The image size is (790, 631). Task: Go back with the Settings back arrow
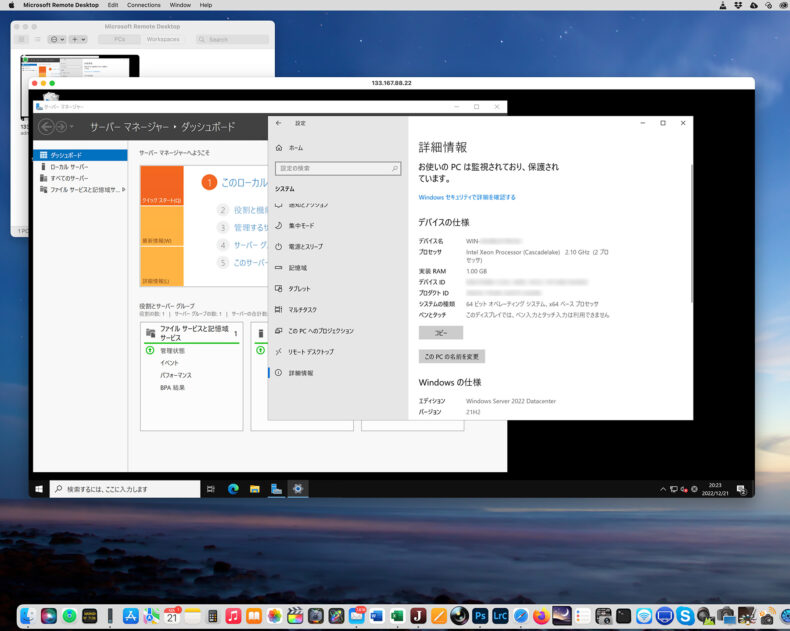(278, 123)
